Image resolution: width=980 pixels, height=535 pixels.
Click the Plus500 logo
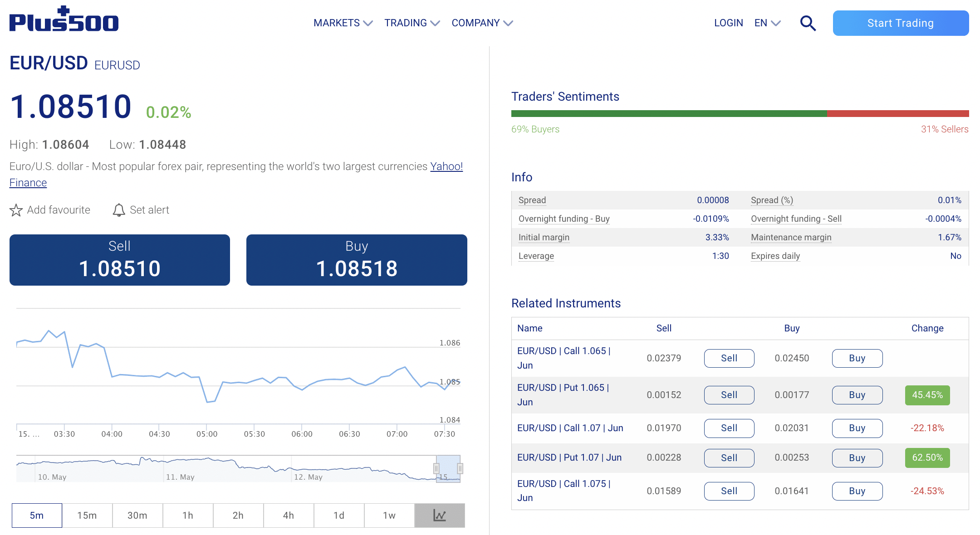point(64,19)
